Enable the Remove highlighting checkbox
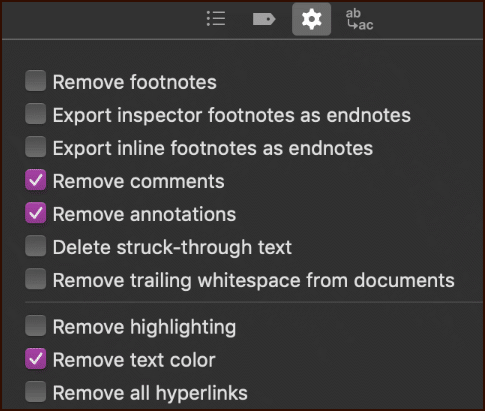485x411 pixels. point(36,325)
